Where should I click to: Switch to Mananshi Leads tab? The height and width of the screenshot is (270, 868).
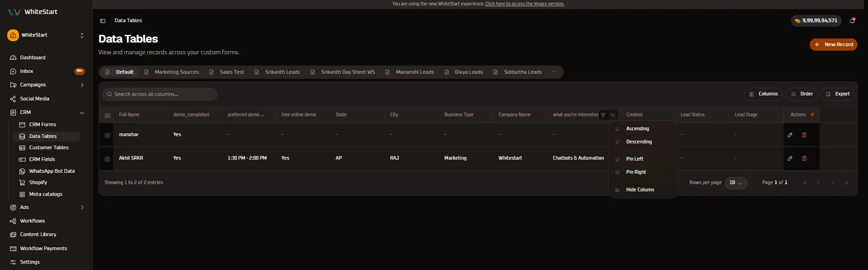coord(409,72)
